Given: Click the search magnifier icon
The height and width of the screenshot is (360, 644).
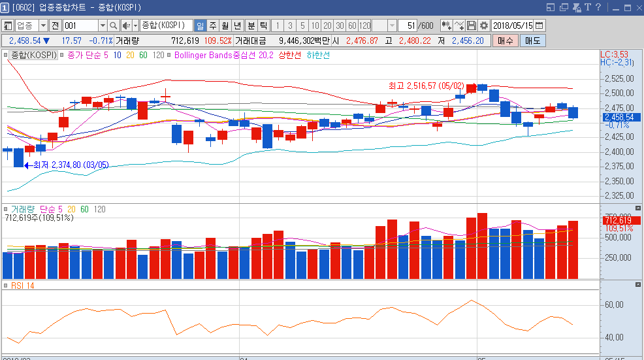Looking at the screenshot, I should pos(112,25).
